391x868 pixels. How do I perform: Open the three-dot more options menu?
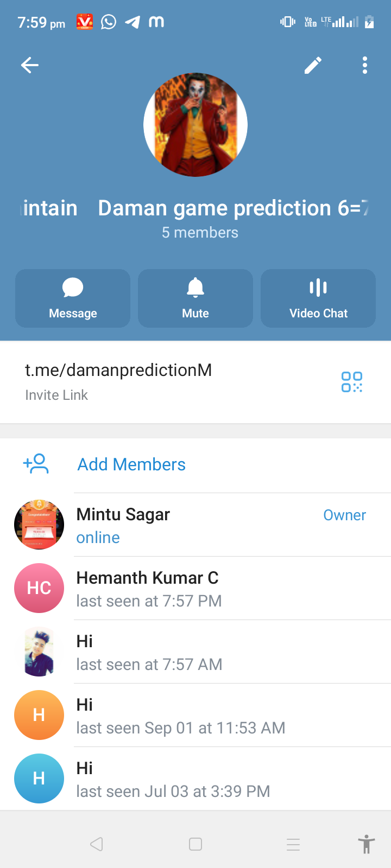[x=365, y=66]
